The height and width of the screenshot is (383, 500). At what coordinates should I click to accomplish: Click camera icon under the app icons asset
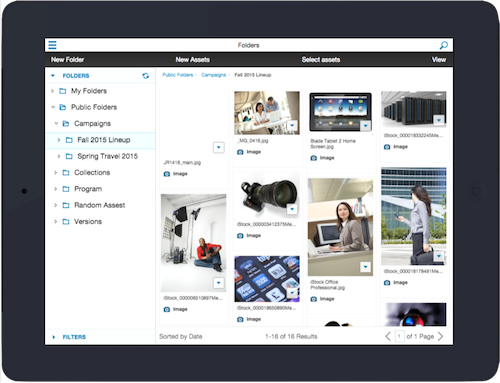coord(240,319)
